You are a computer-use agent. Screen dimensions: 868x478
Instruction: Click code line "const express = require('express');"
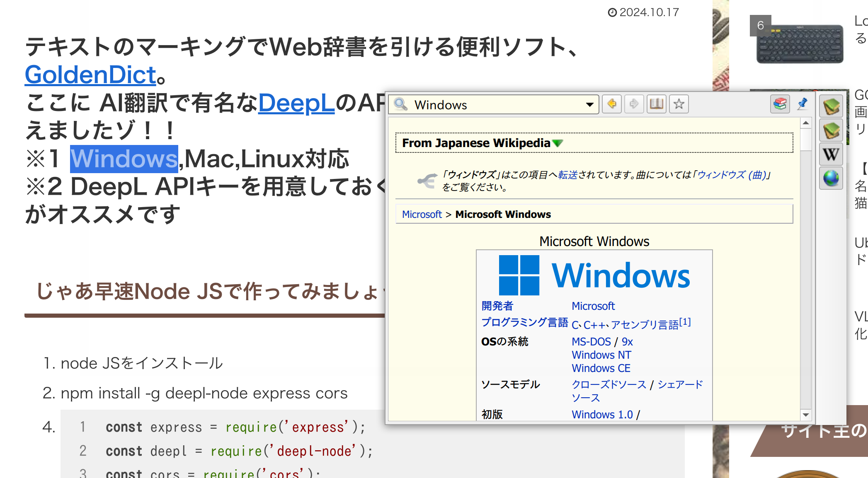(235, 427)
